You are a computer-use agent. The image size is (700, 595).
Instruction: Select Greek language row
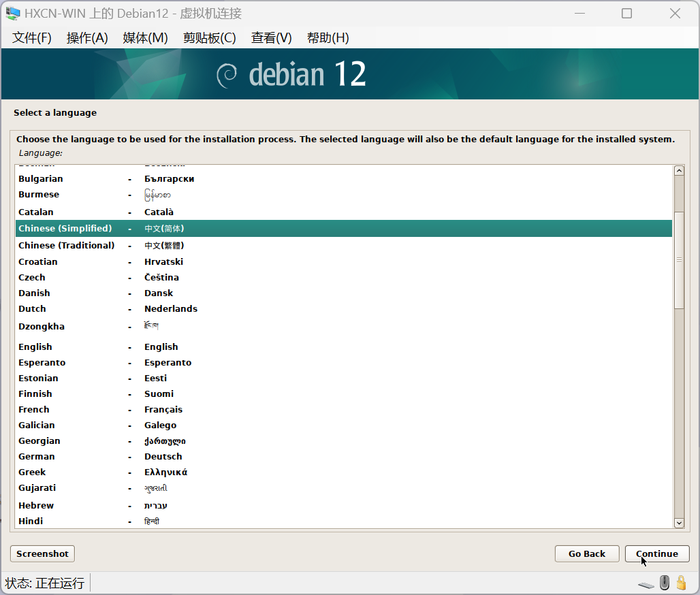(344, 472)
